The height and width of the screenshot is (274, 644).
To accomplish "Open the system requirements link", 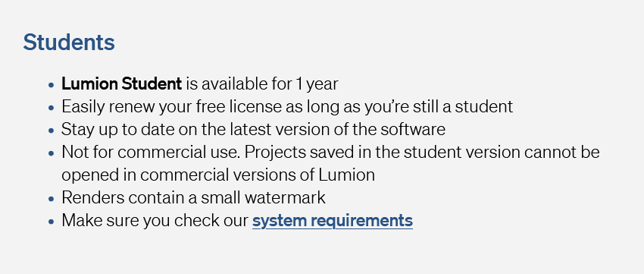I will (x=333, y=221).
